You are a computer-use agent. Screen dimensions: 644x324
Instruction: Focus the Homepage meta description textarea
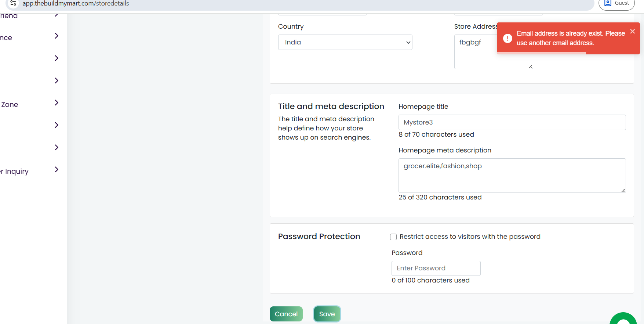pyautogui.click(x=512, y=176)
